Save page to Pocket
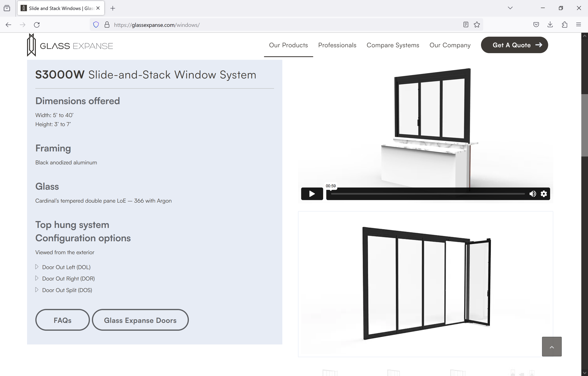Image resolution: width=588 pixels, height=376 pixels. tap(536, 25)
